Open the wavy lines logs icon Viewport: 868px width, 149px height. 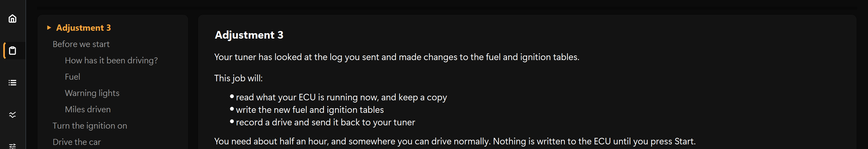click(12, 115)
